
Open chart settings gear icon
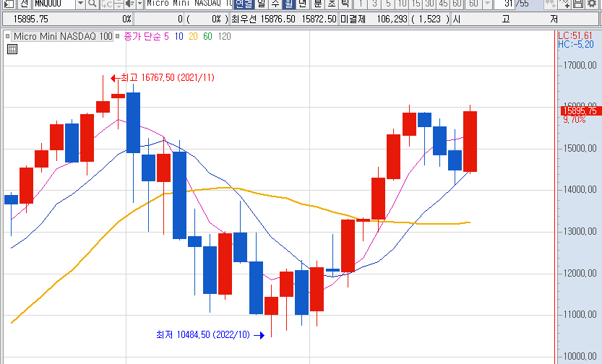coord(592,4)
